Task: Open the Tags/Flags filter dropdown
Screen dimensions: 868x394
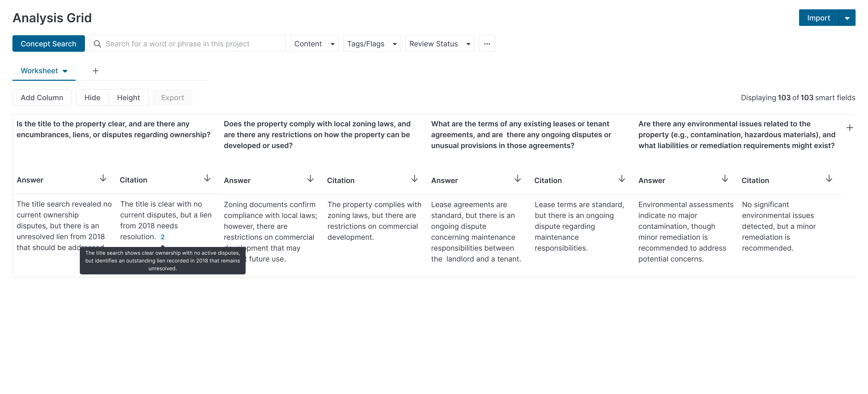Action: click(x=372, y=44)
